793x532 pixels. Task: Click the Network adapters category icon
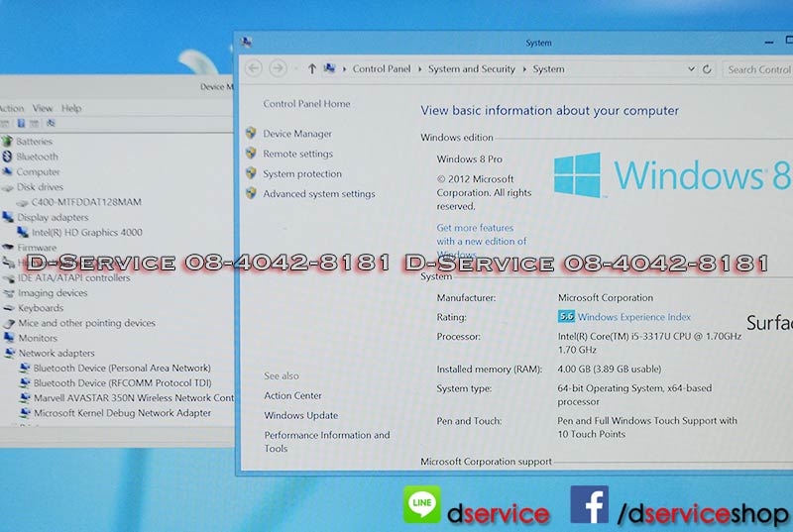(x=10, y=353)
